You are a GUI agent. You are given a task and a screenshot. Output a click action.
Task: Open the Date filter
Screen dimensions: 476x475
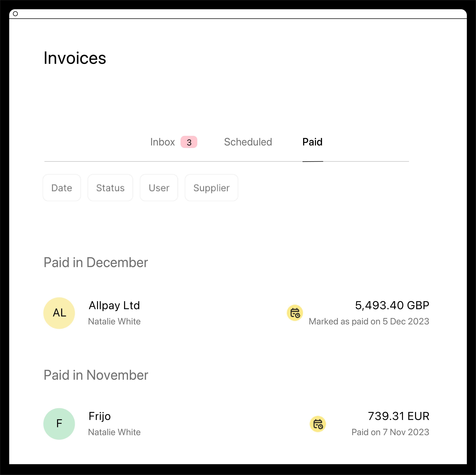(x=62, y=188)
